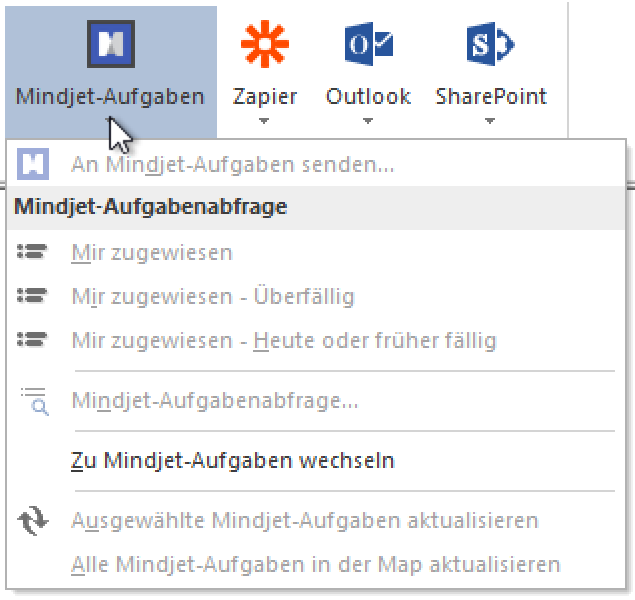Click the Mindjet-Aufgaben ribbon icon
The image size is (635, 600).
pos(111,44)
